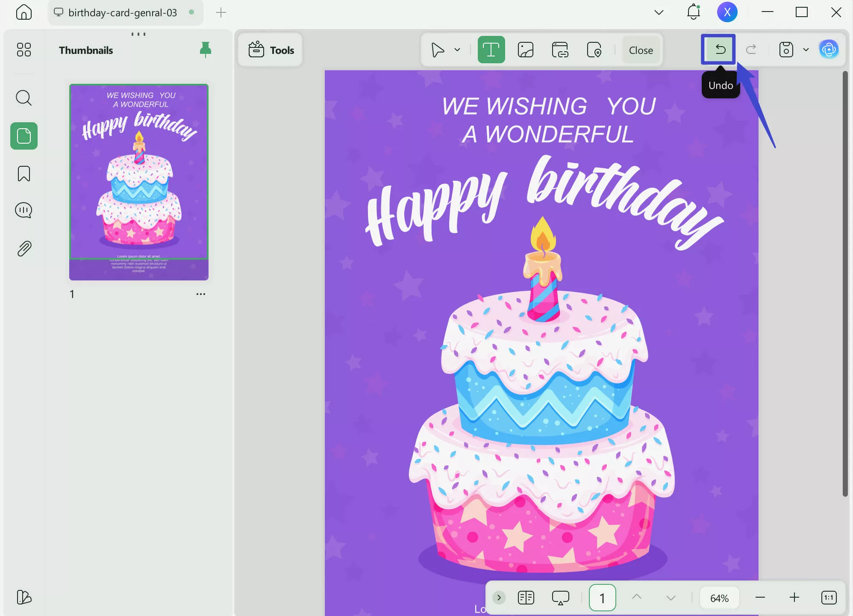This screenshot has height=616, width=853.
Task: Open the Tools menu button
Action: click(271, 50)
